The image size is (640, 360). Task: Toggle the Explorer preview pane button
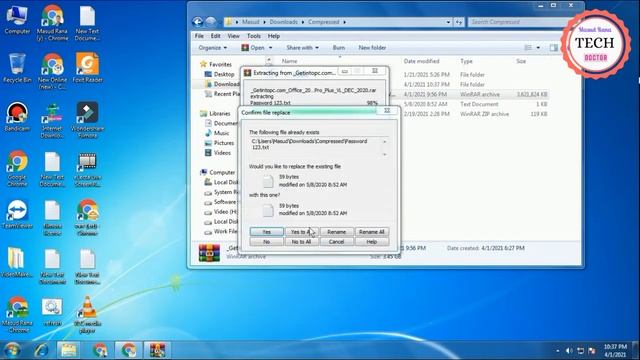pos(553,48)
